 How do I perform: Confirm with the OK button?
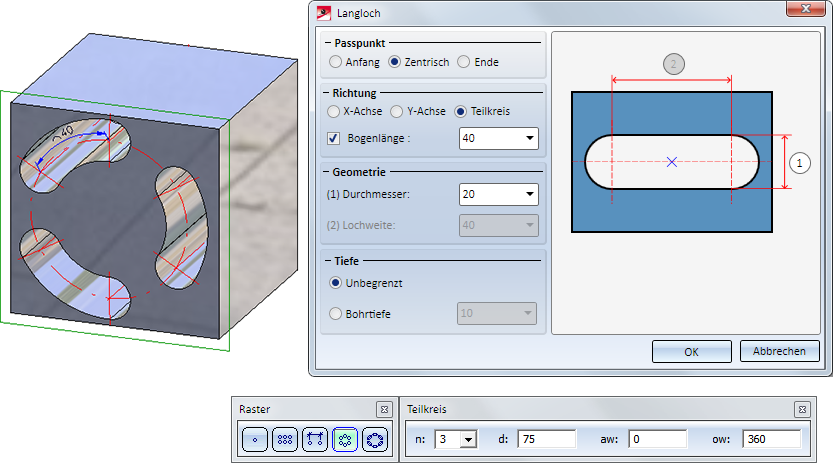692,351
